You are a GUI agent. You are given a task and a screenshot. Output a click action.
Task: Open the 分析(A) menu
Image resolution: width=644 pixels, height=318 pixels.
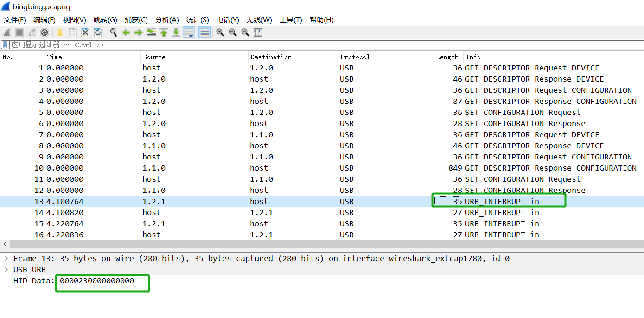pos(167,20)
